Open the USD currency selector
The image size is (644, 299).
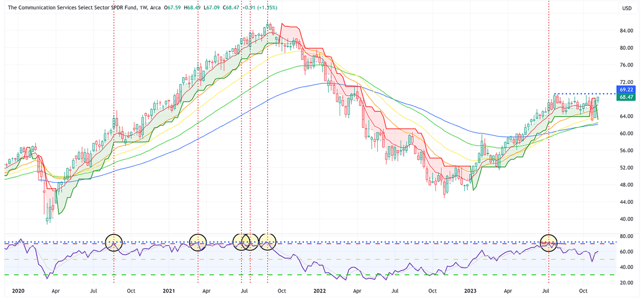pyautogui.click(x=626, y=8)
